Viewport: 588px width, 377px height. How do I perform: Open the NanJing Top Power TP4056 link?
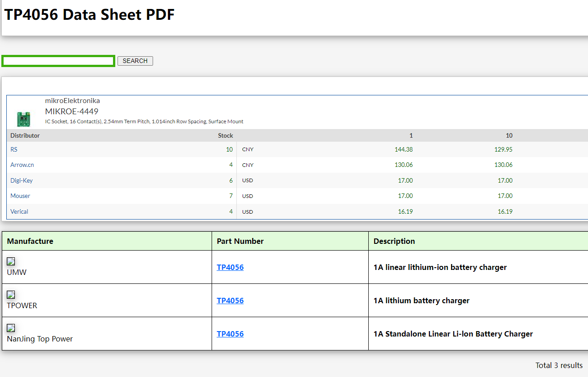(230, 334)
